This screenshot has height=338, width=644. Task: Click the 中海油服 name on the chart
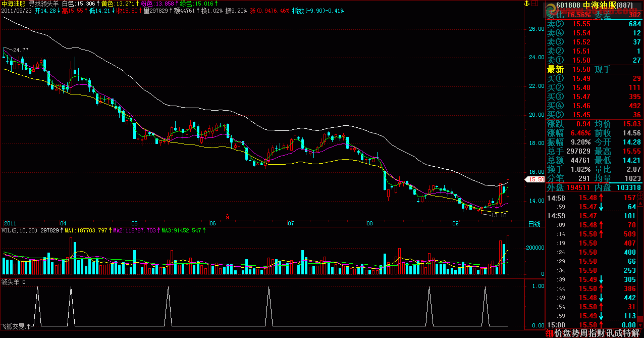[13, 4]
